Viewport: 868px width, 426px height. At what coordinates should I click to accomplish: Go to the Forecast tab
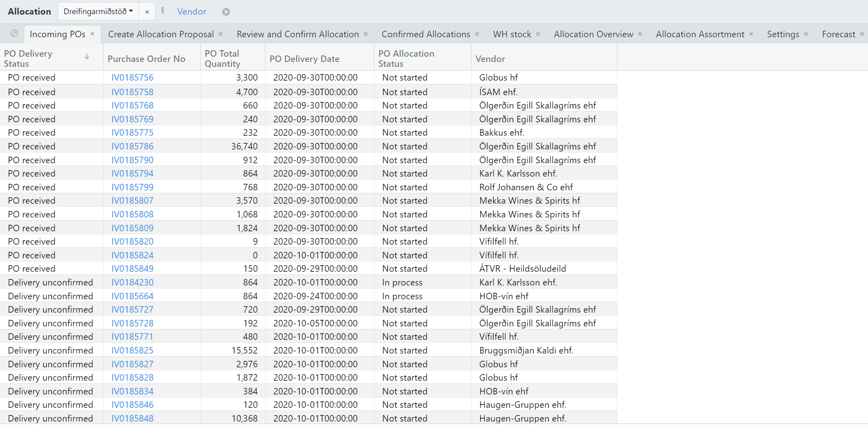coord(838,34)
